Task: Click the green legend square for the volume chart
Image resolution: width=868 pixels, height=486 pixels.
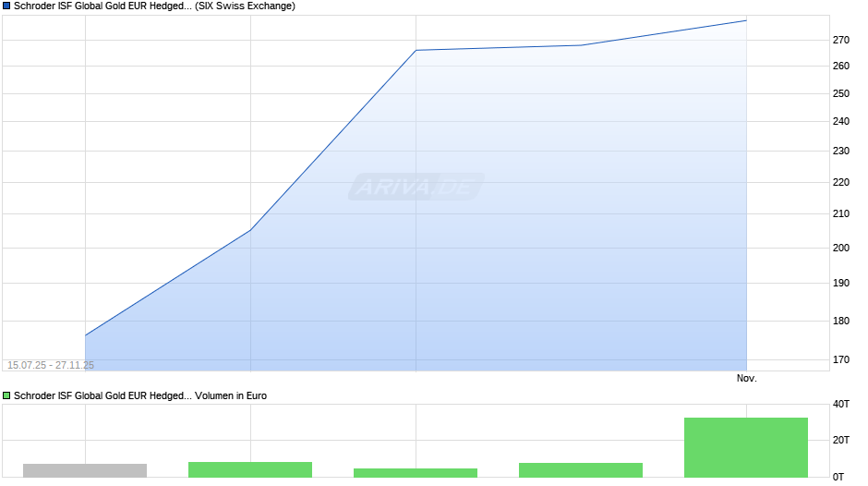Action: pyautogui.click(x=6, y=395)
